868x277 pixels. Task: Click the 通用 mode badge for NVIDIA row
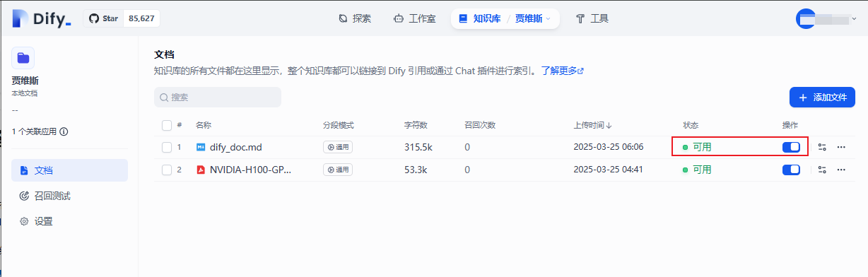coord(338,170)
